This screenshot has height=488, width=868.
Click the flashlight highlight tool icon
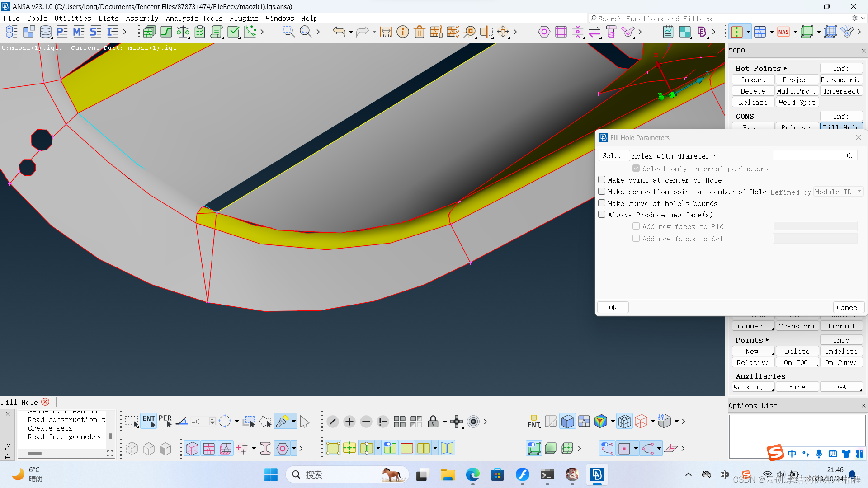(x=282, y=421)
